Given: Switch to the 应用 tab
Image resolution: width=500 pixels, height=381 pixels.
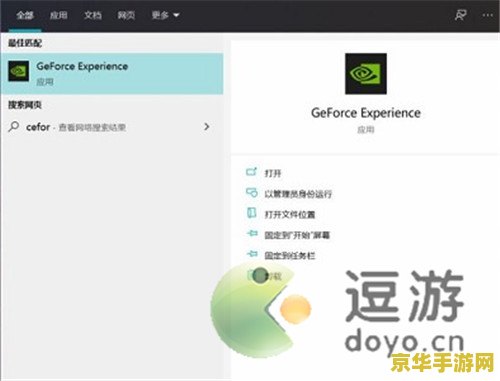Looking at the screenshot, I should (59, 15).
